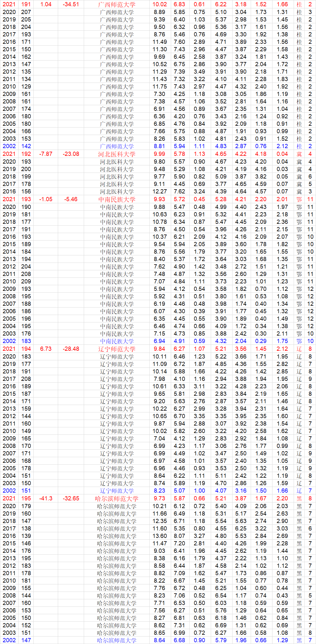This screenshot has height=644, width=316.
Task: Select rank 193 in red 中南民族大学 row
Action: point(26,199)
